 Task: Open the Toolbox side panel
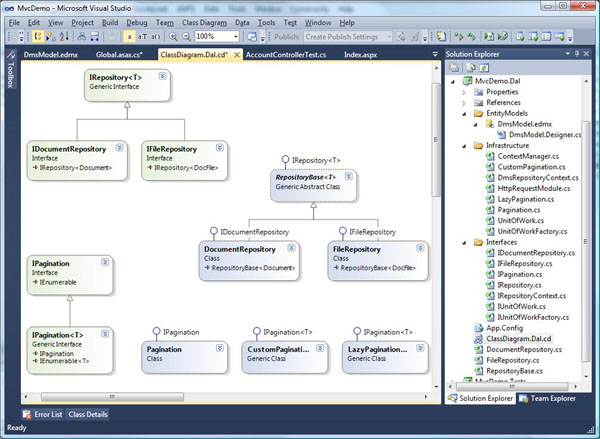click(x=10, y=69)
